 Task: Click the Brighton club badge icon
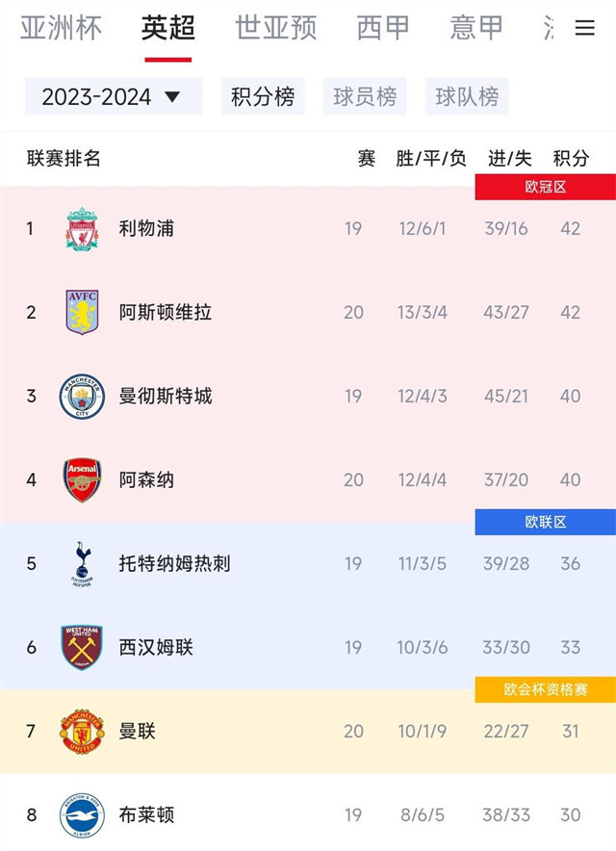coord(82,815)
